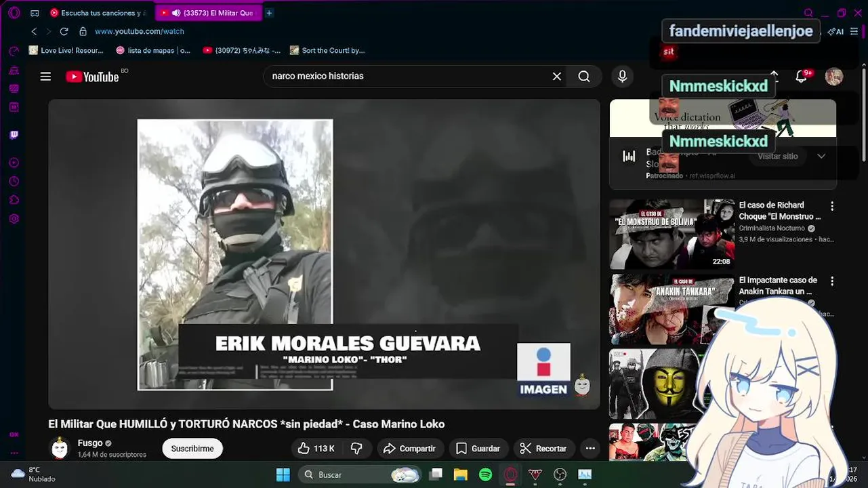Viewport: 868px width, 488px height.
Task: Open a new browser tab
Action: click(269, 13)
